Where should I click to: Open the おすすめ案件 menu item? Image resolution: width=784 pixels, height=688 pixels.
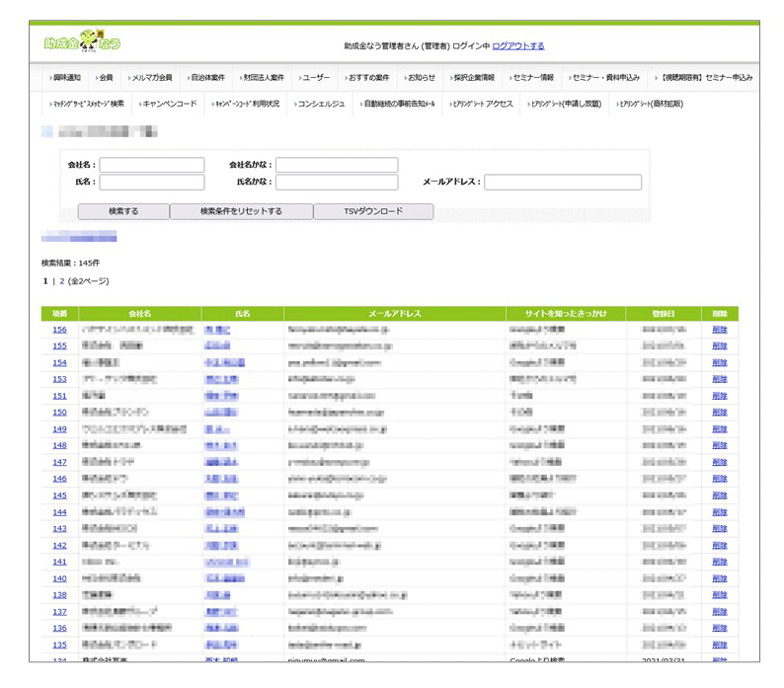(367, 77)
